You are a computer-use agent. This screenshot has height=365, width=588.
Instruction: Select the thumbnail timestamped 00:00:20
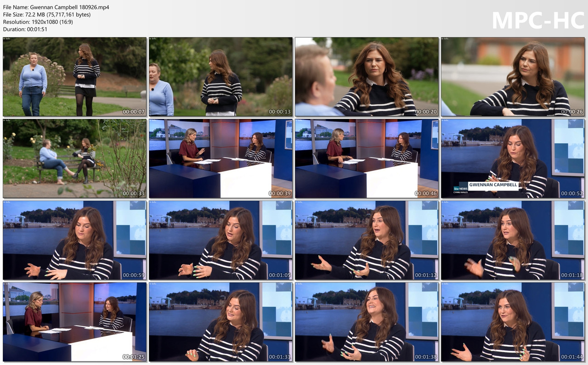point(367,77)
